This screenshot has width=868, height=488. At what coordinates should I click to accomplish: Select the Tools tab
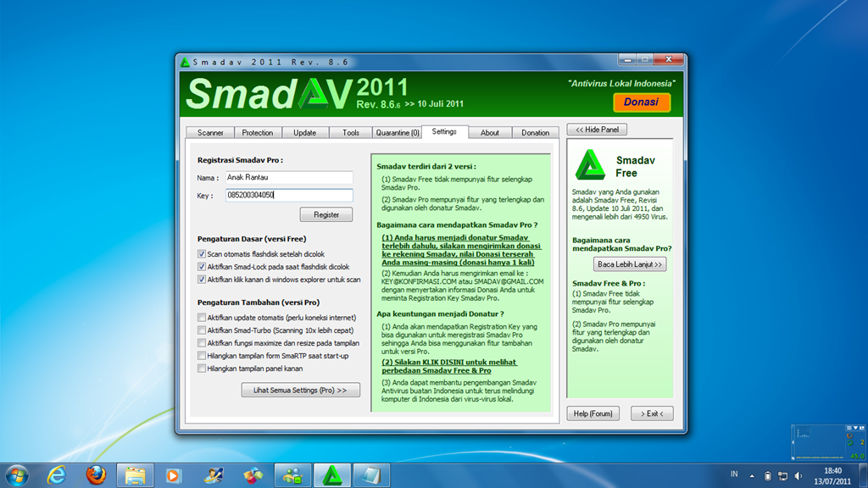point(350,133)
